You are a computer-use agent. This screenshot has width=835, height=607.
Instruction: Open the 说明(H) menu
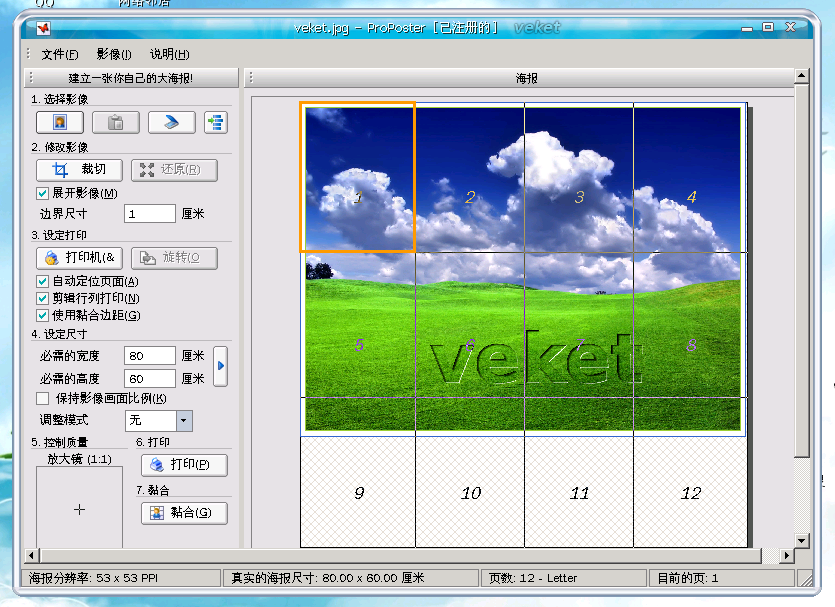[x=169, y=54]
